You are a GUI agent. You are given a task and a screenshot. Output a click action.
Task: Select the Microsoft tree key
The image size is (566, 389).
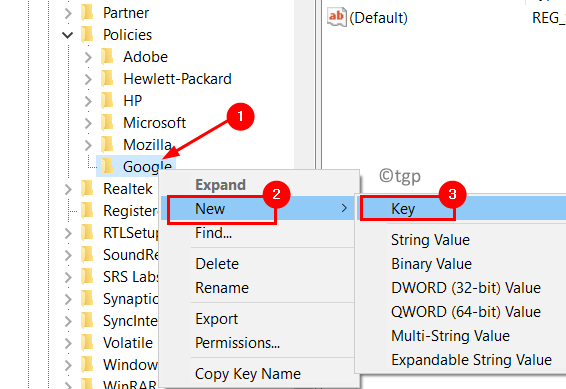[154, 123]
